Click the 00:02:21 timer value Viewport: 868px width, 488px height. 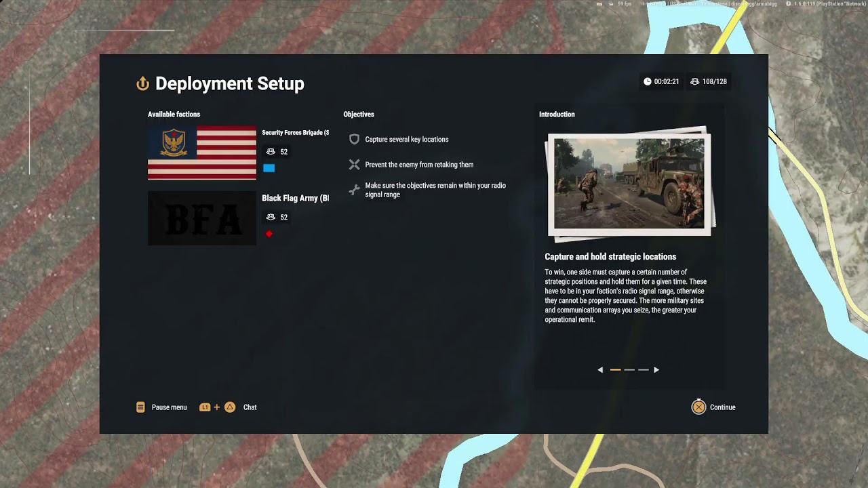click(667, 81)
